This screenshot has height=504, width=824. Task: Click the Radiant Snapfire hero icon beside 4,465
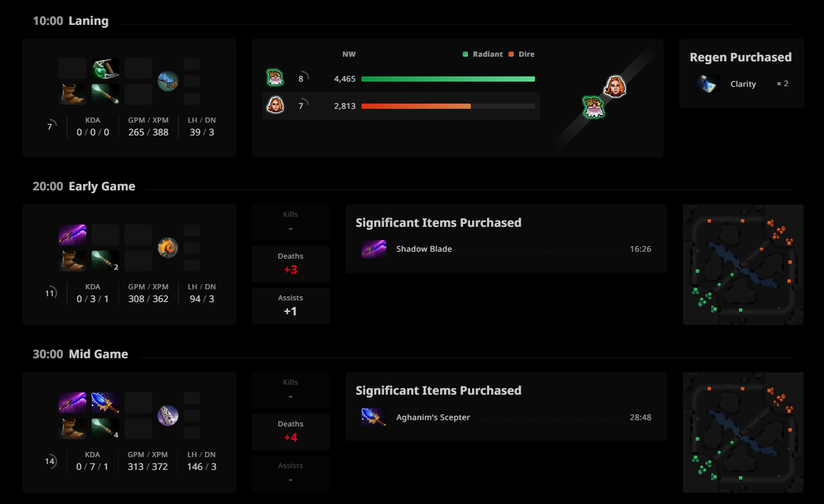click(275, 78)
